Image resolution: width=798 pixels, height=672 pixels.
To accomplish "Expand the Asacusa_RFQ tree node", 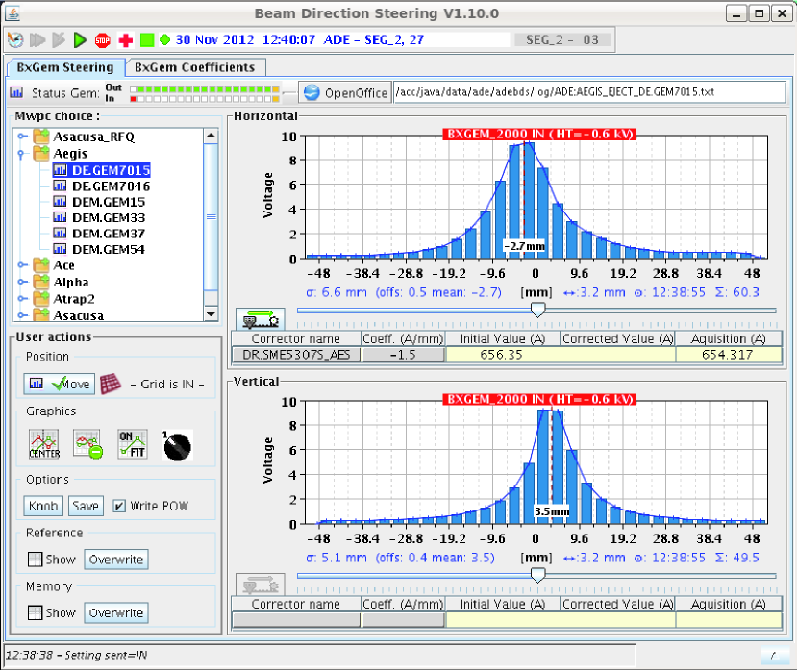I will coord(22,137).
